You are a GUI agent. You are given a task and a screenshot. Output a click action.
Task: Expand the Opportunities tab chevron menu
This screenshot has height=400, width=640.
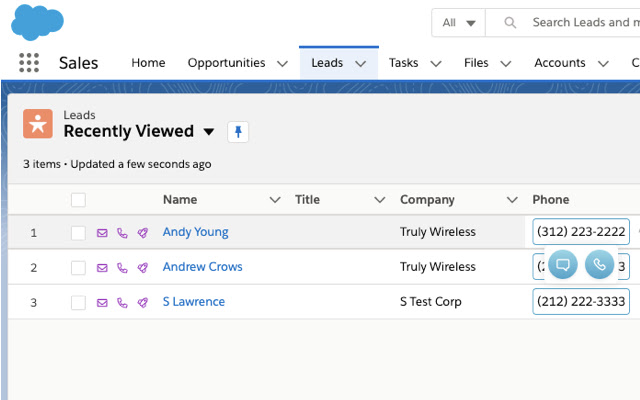click(282, 63)
